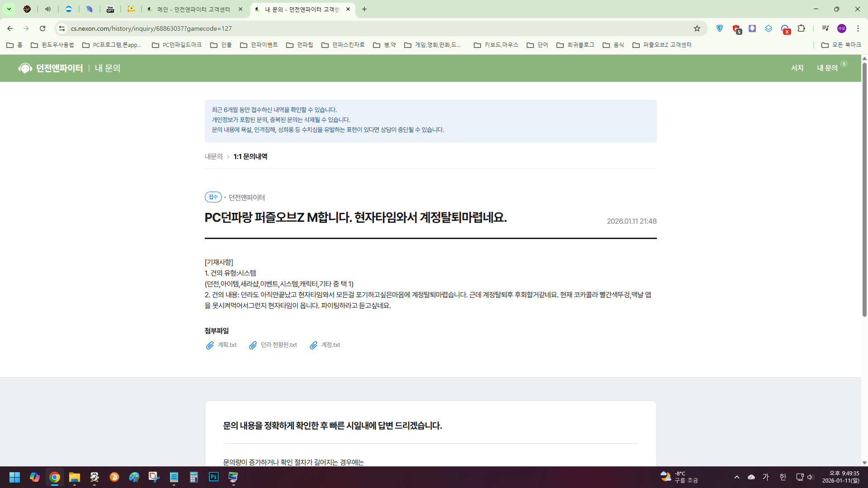Open Photoshop from the taskbar
The height and width of the screenshot is (488, 868).
[x=213, y=477]
